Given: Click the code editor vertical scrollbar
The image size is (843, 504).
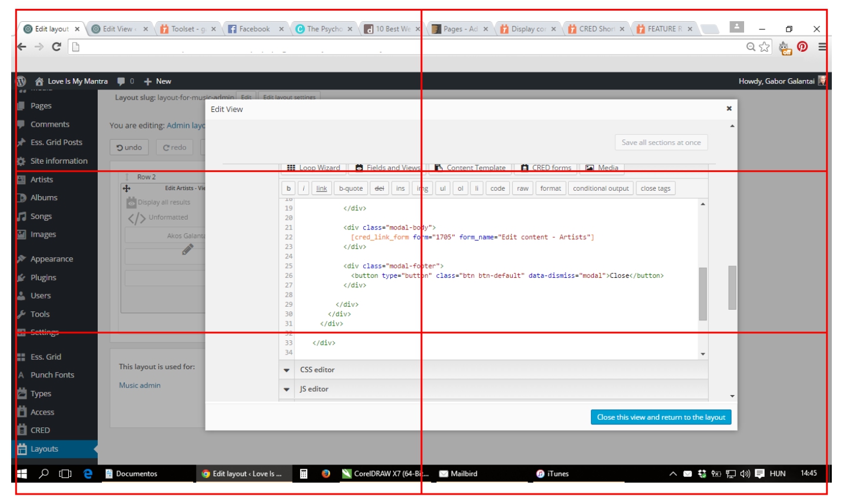Looking at the screenshot, I should [x=703, y=293].
